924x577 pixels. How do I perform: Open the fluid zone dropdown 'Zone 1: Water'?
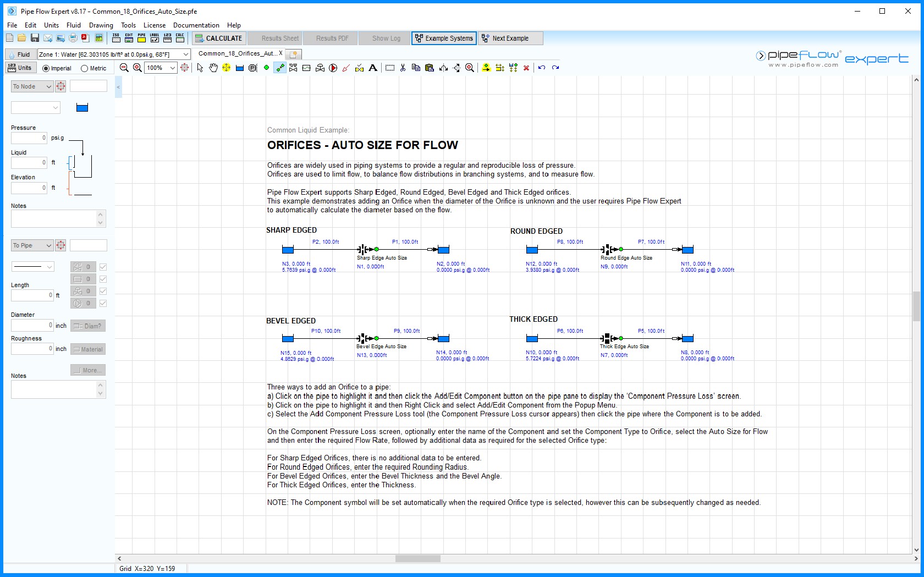(114, 54)
